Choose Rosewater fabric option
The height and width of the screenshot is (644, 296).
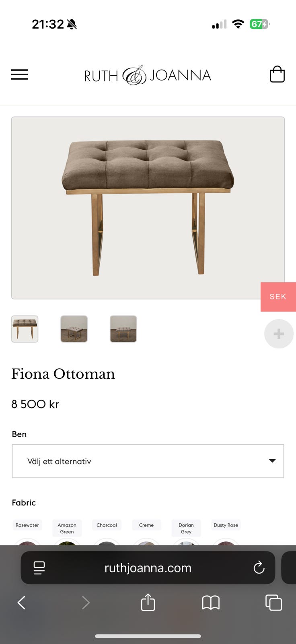pyautogui.click(x=27, y=525)
